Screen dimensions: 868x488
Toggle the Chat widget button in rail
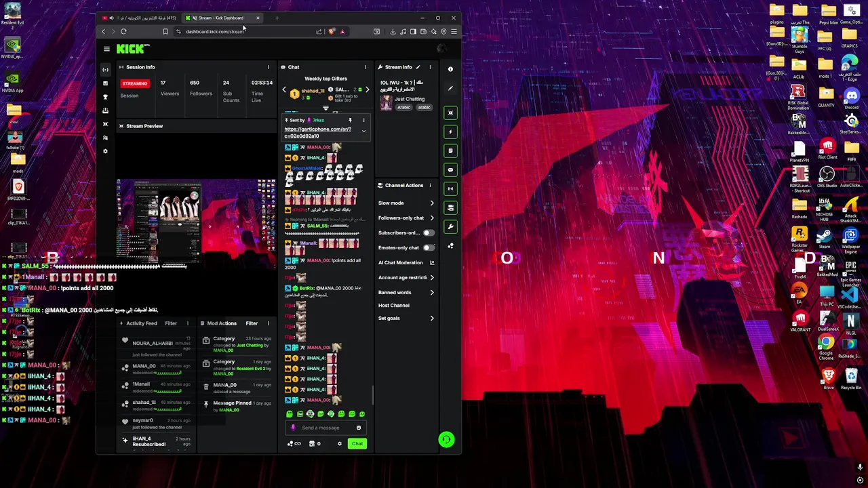[x=450, y=169]
